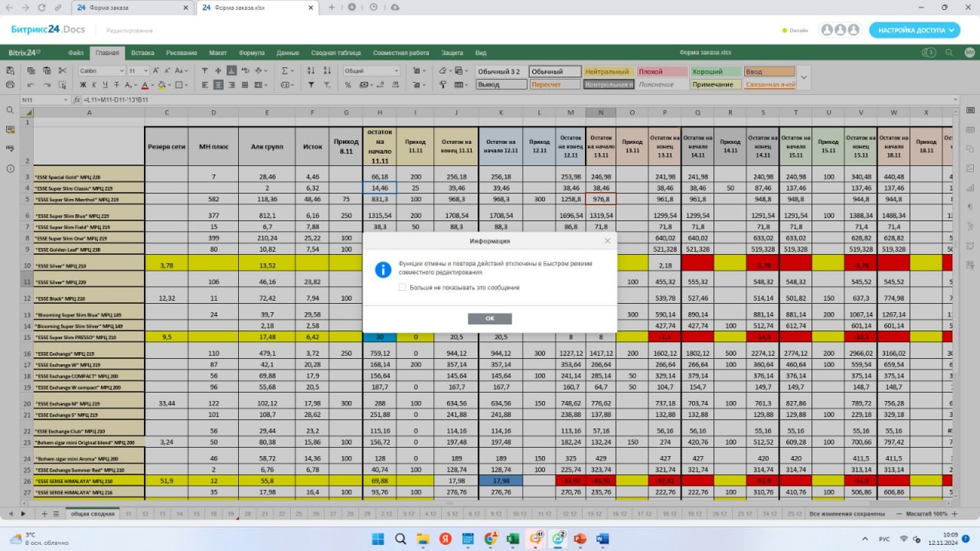Click the copy icon in the ribbon
Image resolution: width=980 pixels, height=551 pixels.
[30, 70]
